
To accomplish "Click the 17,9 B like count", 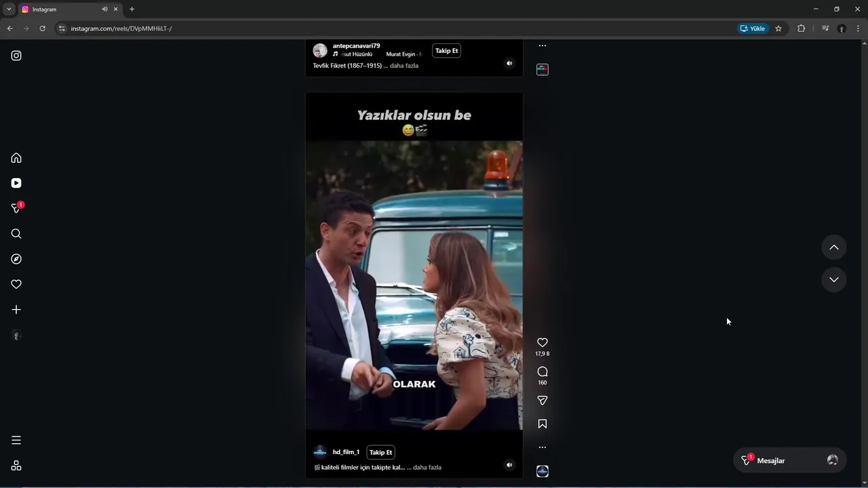I will point(542,354).
